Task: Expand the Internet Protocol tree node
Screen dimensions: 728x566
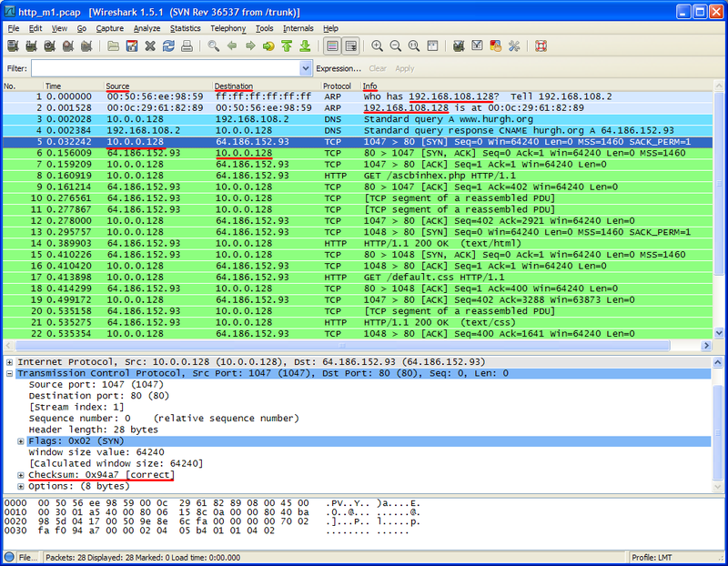Action: pyautogui.click(x=9, y=362)
